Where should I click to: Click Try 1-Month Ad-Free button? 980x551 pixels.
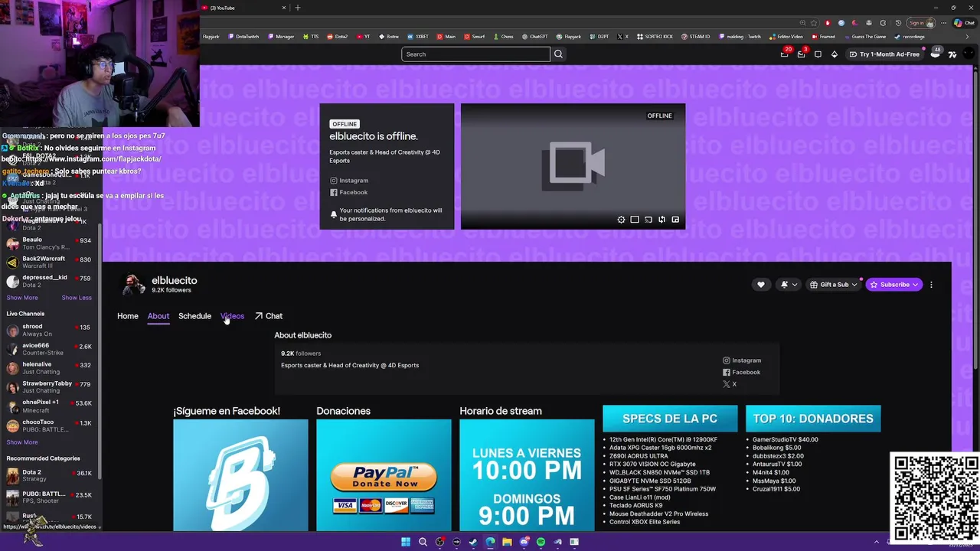884,54
